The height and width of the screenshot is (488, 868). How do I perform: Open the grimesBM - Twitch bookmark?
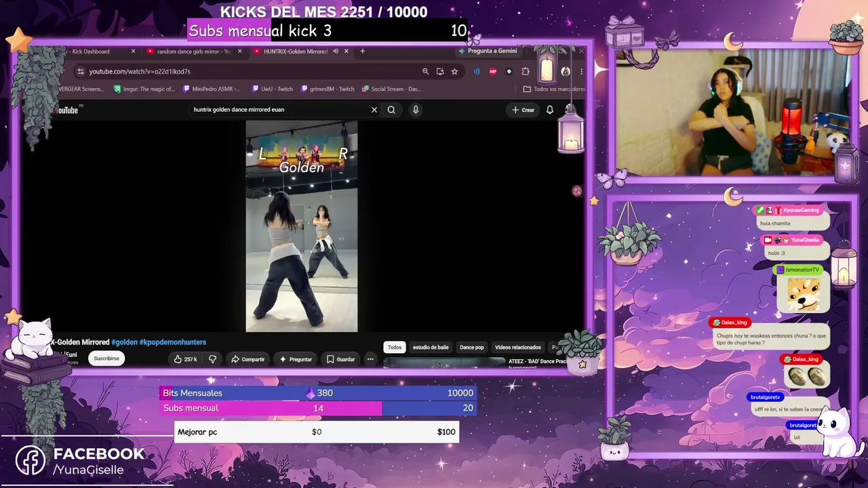(328, 89)
